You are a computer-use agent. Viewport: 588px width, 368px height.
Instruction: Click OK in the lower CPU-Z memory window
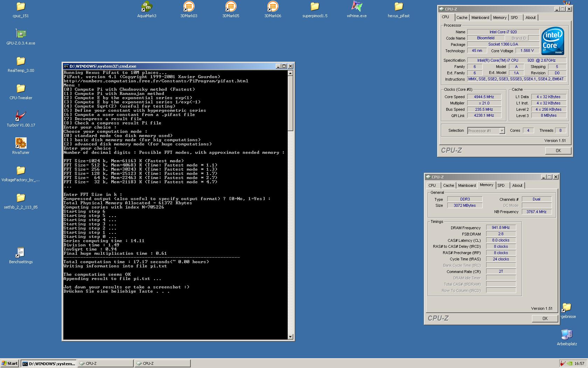click(x=545, y=319)
